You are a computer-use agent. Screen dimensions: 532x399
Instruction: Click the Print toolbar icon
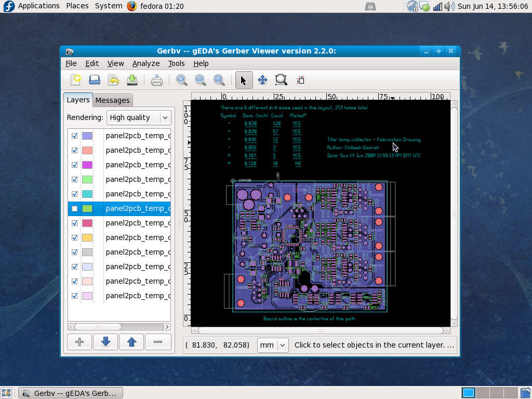click(157, 80)
